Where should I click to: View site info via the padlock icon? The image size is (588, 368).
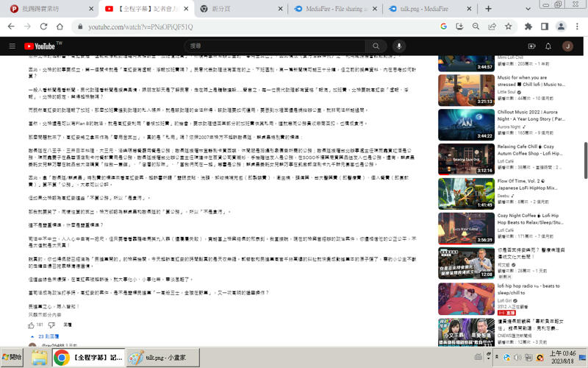tap(80, 26)
